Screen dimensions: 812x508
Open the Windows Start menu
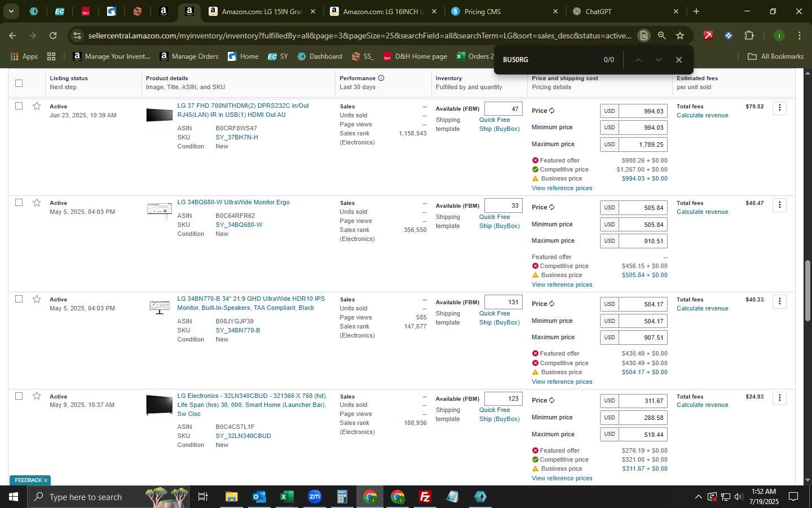pyautogui.click(x=14, y=497)
